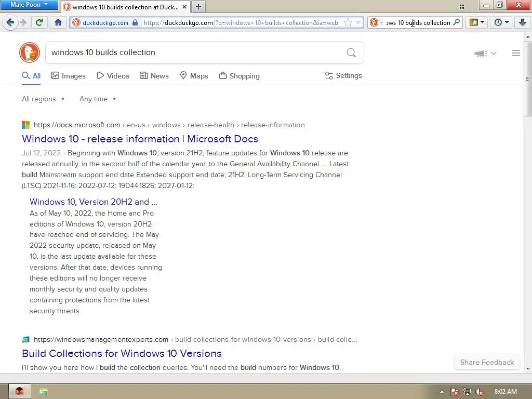This screenshot has height=399, width=532.
Task: Open the browser taskbar button
Action: (19, 392)
